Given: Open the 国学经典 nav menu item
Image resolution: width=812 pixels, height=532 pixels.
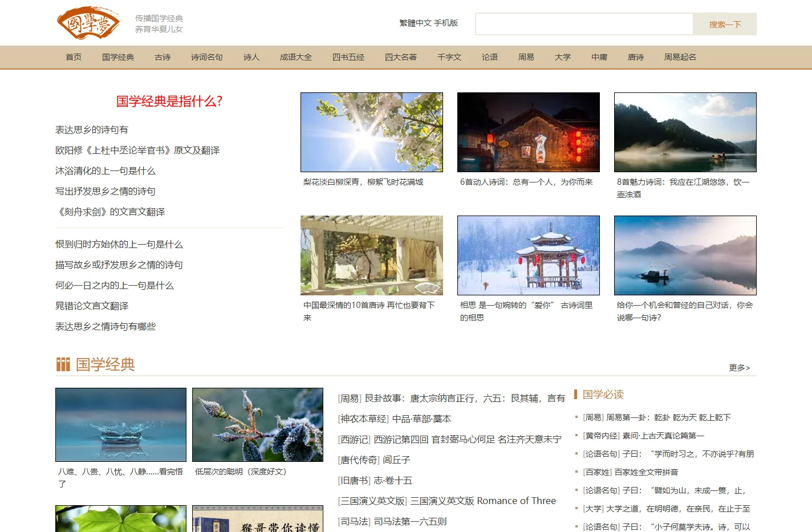Looking at the screenshot, I should (118, 58).
